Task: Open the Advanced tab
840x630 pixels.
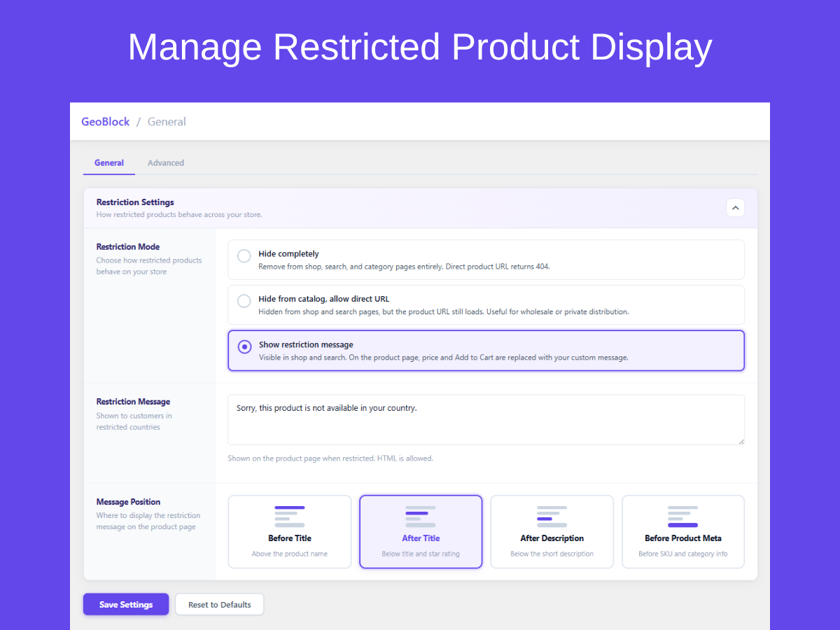Action: click(x=166, y=163)
